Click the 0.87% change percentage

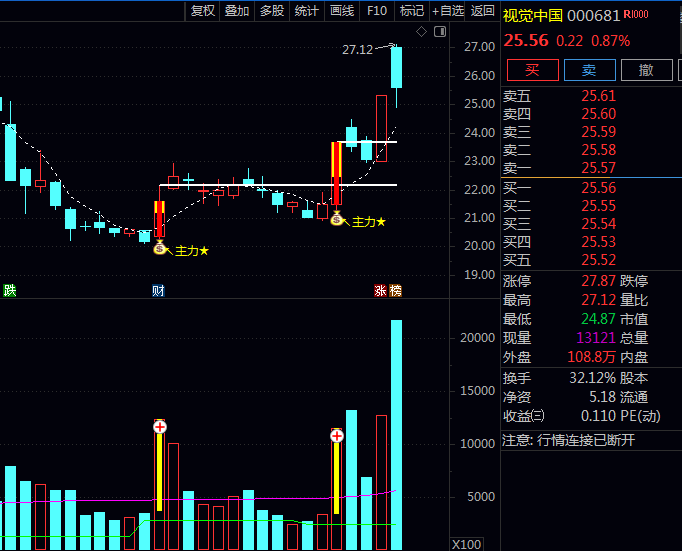coord(610,41)
